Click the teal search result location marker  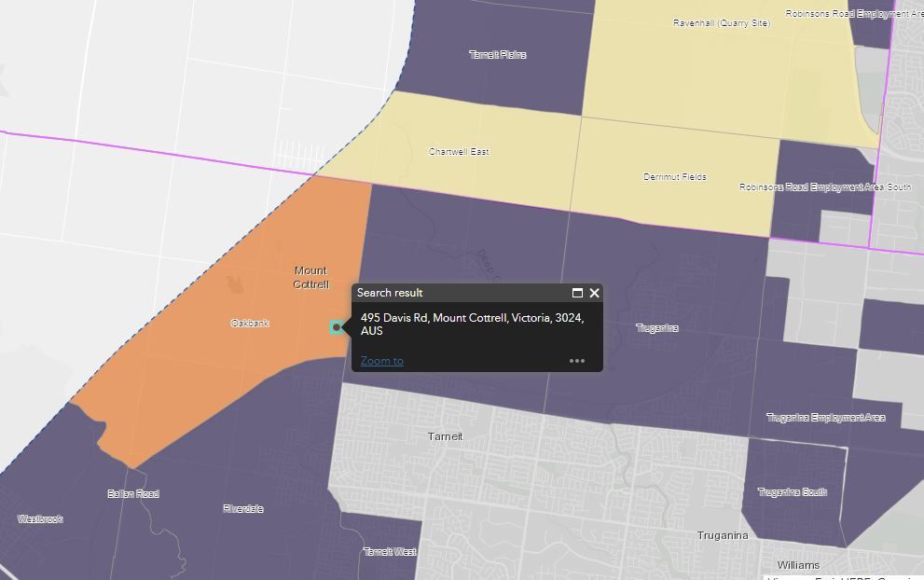coord(337,326)
